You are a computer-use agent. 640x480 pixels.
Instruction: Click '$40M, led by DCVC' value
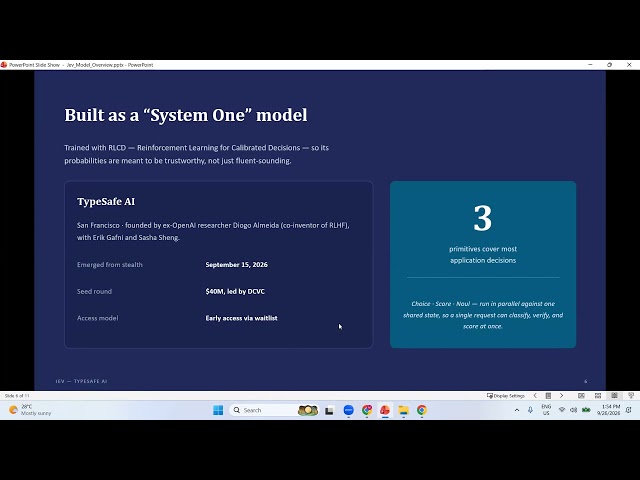coord(235,291)
